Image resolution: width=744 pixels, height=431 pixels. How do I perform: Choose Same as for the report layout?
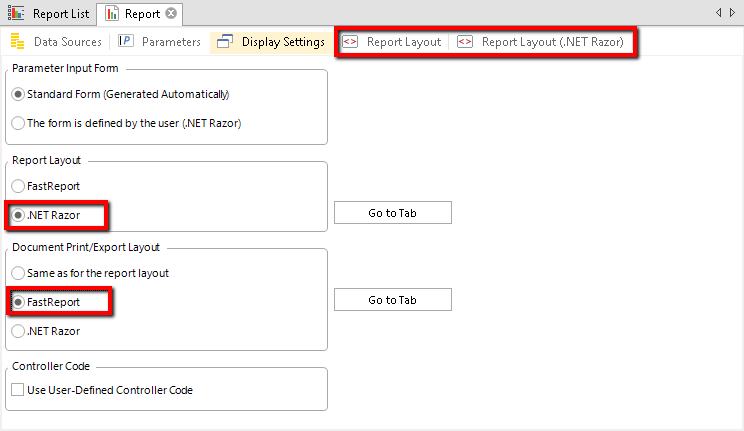tap(18, 273)
